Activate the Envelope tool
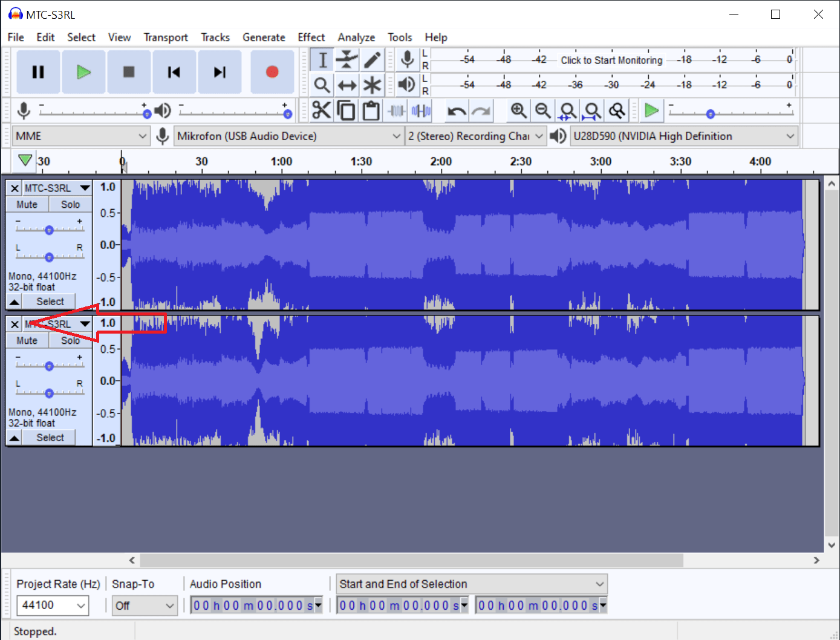 (x=347, y=60)
